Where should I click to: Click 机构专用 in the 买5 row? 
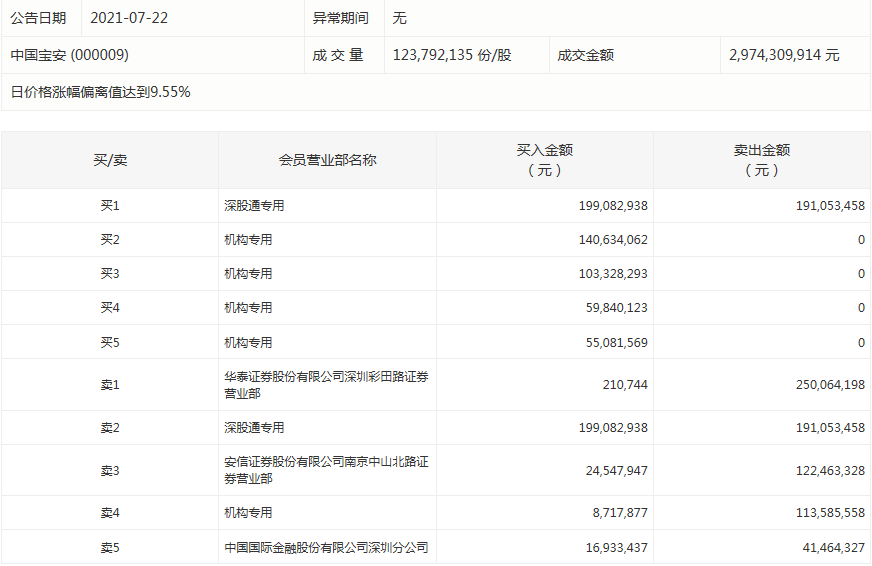pos(248,342)
